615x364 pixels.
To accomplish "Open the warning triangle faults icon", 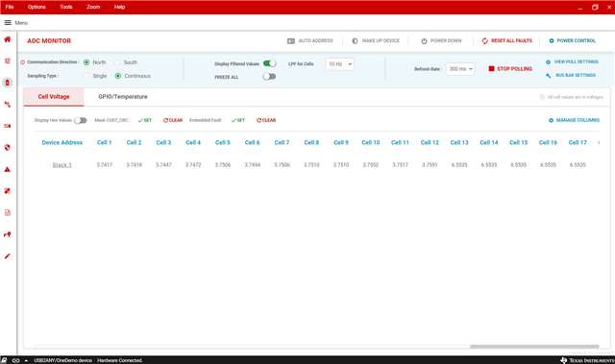I will pyautogui.click(x=8, y=169).
